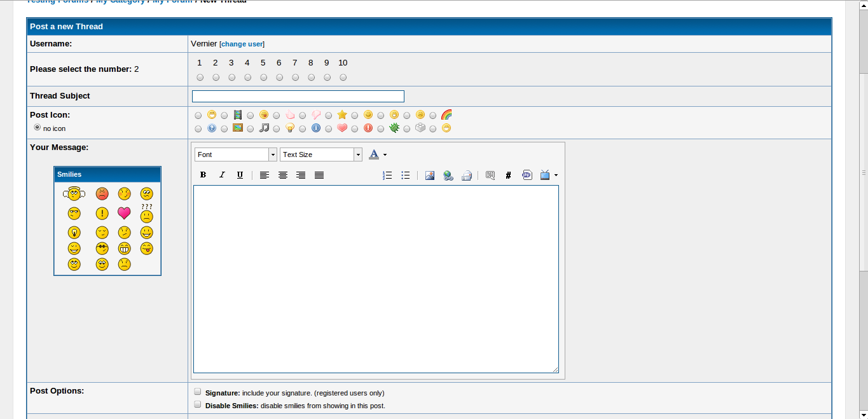
Task: Open the Font dropdown
Action: (235, 155)
